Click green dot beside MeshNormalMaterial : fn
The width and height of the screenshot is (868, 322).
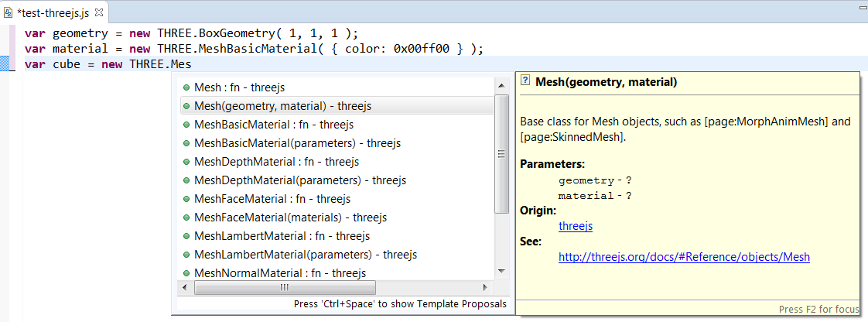(186, 273)
